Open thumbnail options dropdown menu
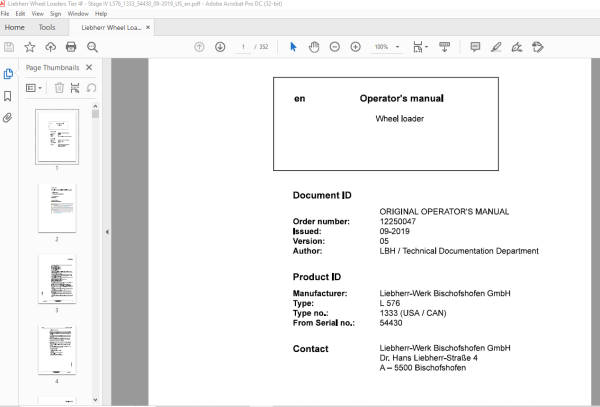 tap(34, 88)
